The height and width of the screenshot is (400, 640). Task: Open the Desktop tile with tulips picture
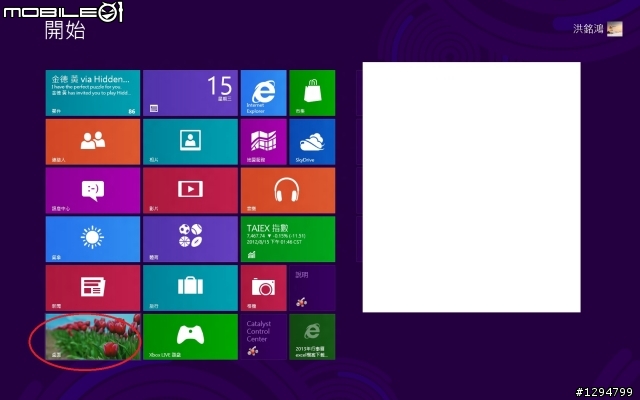click(93, 337)
